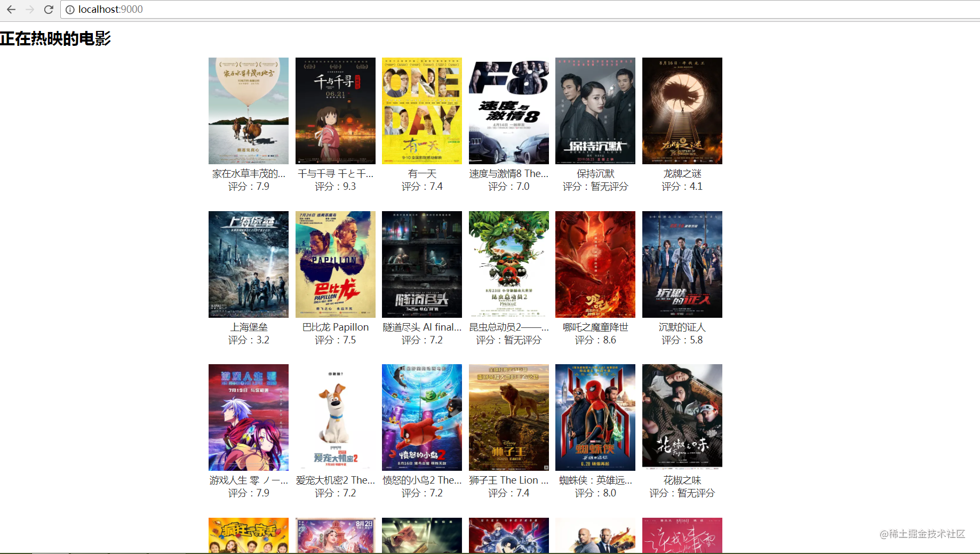Click the rating 评分：9.3
The width and height of the screenshot is (980, 554).
click(336, 187)
